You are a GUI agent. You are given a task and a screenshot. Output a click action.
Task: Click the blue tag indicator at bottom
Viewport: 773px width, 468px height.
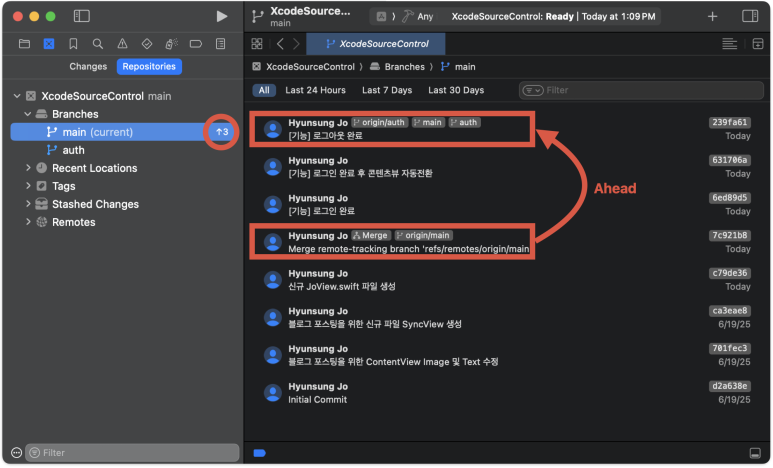[260, 453]
